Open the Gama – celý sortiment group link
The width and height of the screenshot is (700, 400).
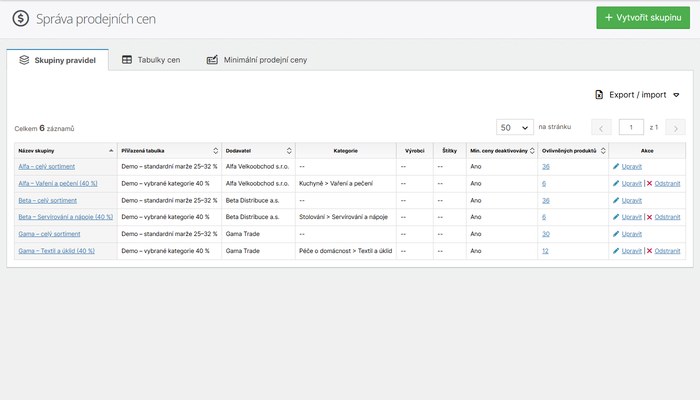[49, 234]
